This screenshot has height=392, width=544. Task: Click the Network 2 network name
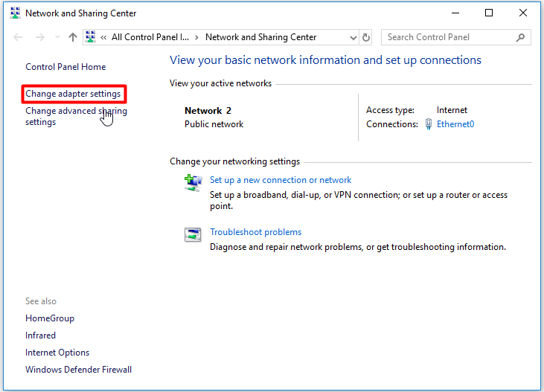[208, 111]
